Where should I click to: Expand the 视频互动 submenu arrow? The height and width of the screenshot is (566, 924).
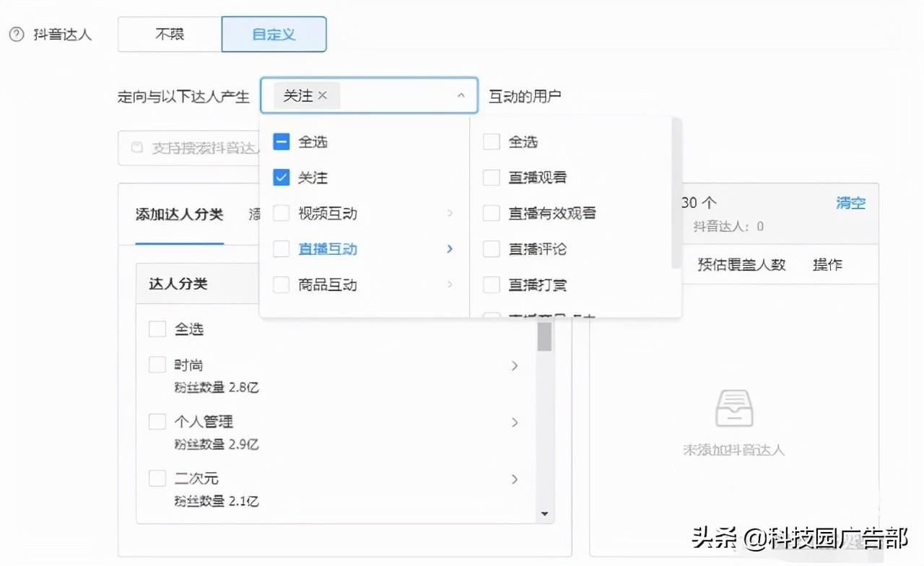tap(450, 213)
